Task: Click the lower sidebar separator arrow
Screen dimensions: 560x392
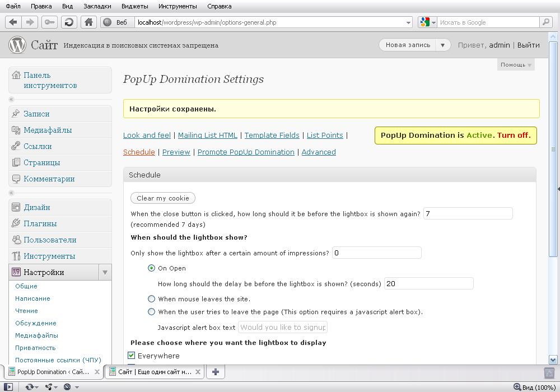Action: tap(11, 193)
